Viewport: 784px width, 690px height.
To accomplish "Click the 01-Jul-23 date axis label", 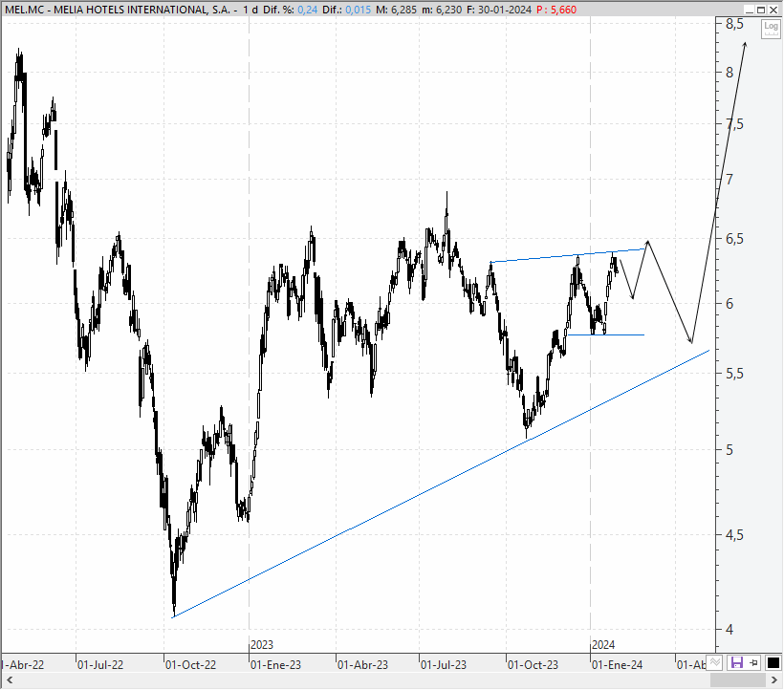I will click(x=444, y=665).
